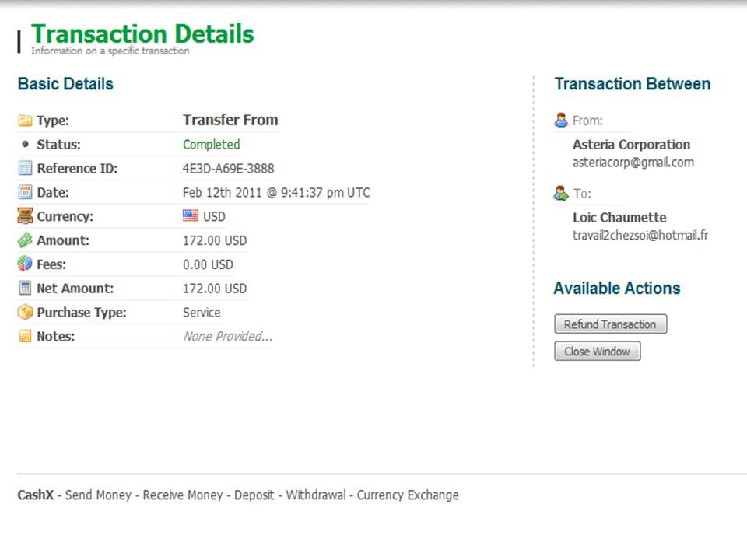
Task: Open the Send Money footer link
Action: [x=98, y=495]
